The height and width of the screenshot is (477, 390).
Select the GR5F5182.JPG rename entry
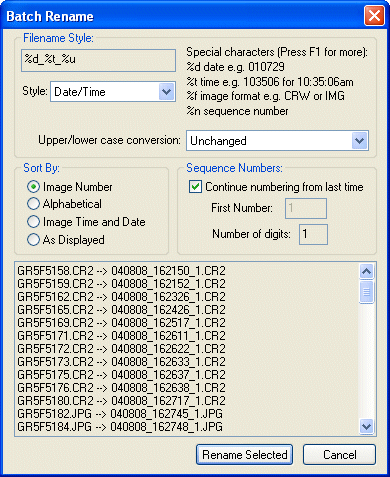tap(120, 414)
